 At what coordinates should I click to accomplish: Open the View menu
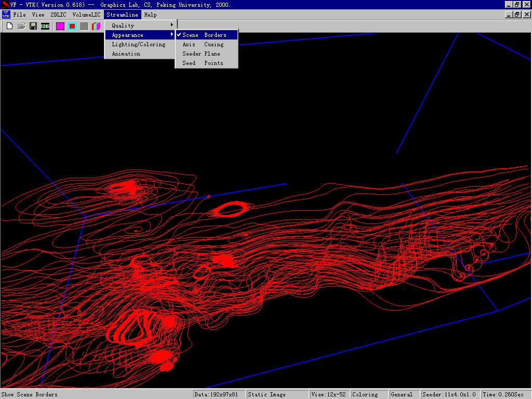pos(38,15)
